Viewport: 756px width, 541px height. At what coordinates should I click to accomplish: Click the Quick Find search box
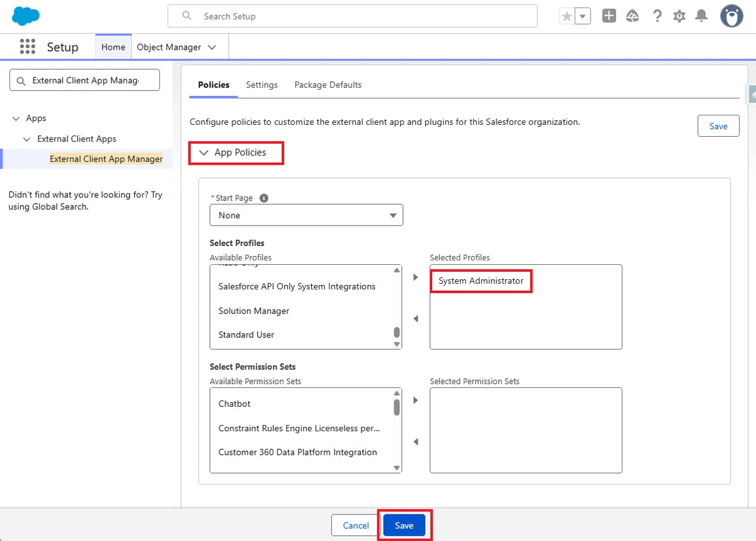[84, 80]
